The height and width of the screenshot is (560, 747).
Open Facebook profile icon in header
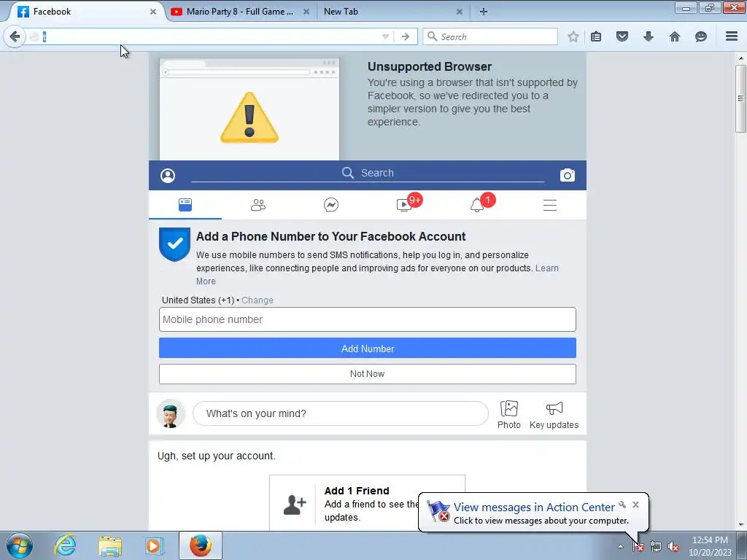point(168,176)
